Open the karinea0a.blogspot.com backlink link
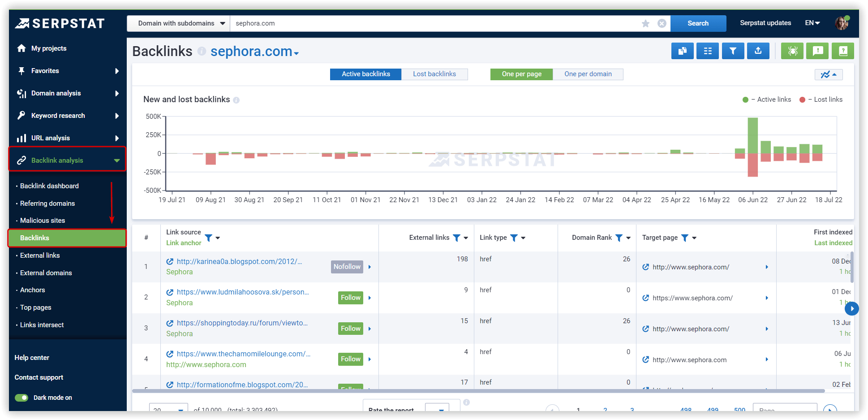Image resolution: width=868 pixels, height=420 pixels. coord(239,261)
